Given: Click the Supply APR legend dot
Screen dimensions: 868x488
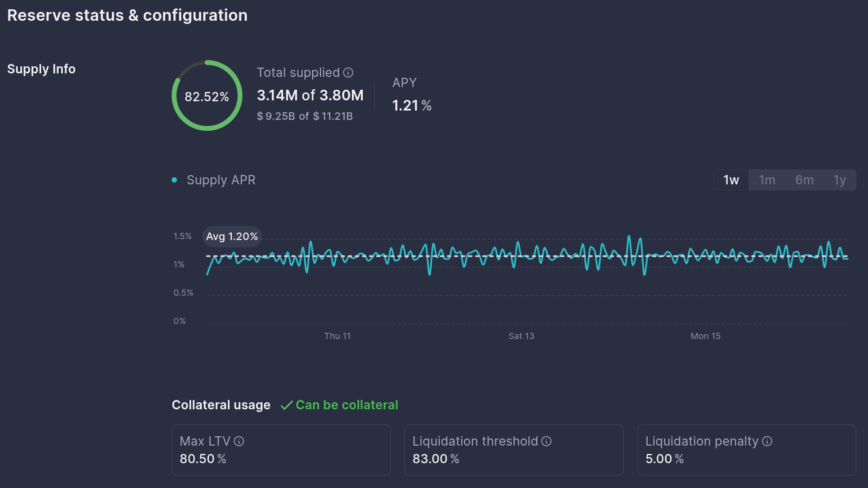Looking at the screenshot, I should (174, 180).
